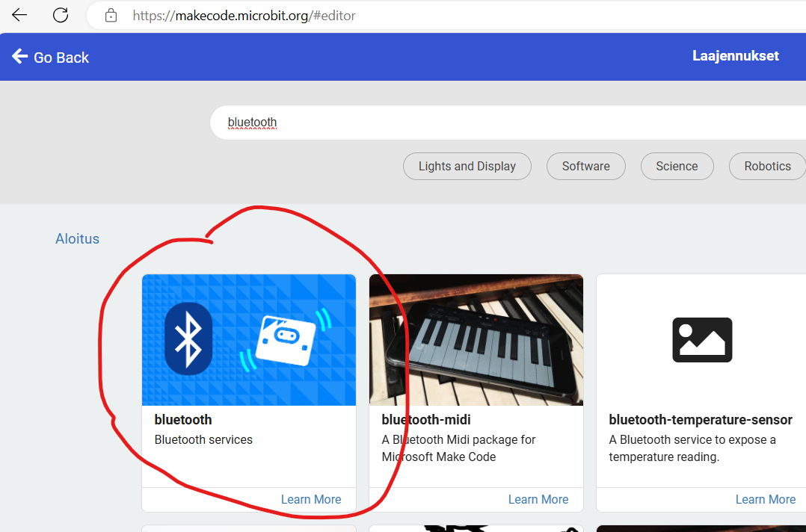Filter by Science category
The height and width of the screenshot is (532, 806).
point(677,166)
